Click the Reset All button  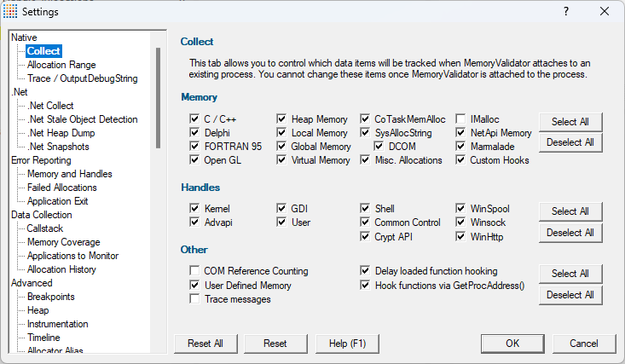click(205, 344)
